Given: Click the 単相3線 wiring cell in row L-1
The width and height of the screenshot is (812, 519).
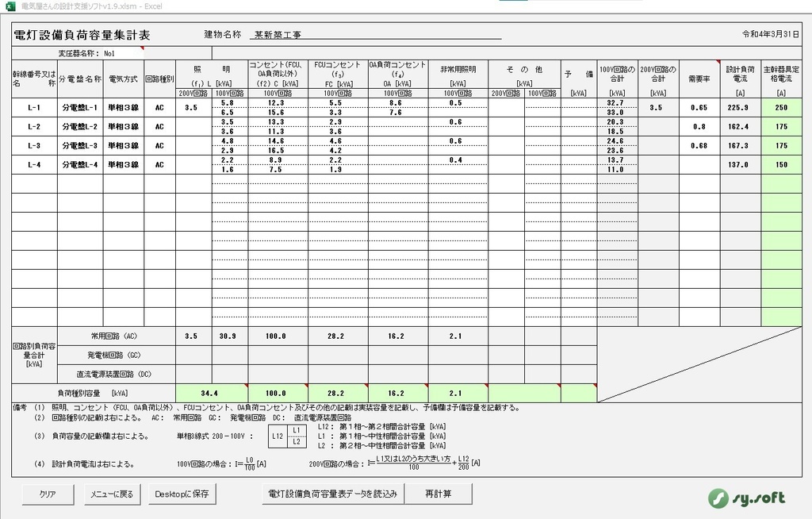Looking at the screenshot, I should pos(124,107).
